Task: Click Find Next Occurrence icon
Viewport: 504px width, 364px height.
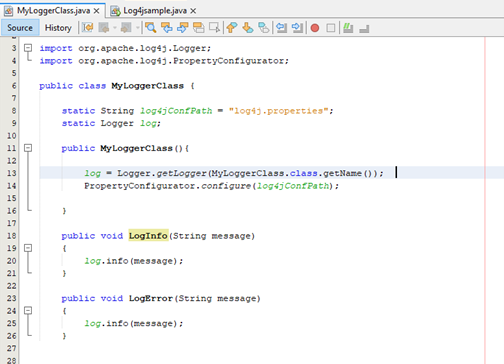Action: coord(182,28)
